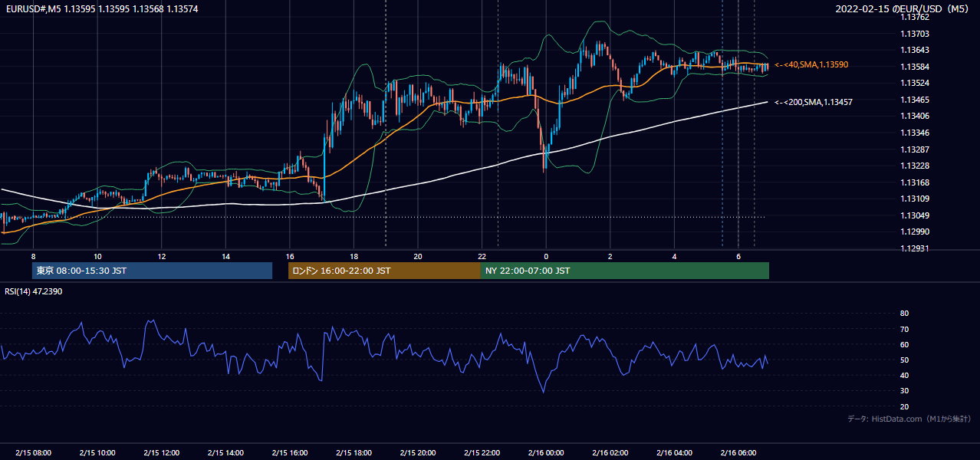The image size is (980, 460).
Task: Click bottom time label 2/15 08:00
Action: [33, 453]
